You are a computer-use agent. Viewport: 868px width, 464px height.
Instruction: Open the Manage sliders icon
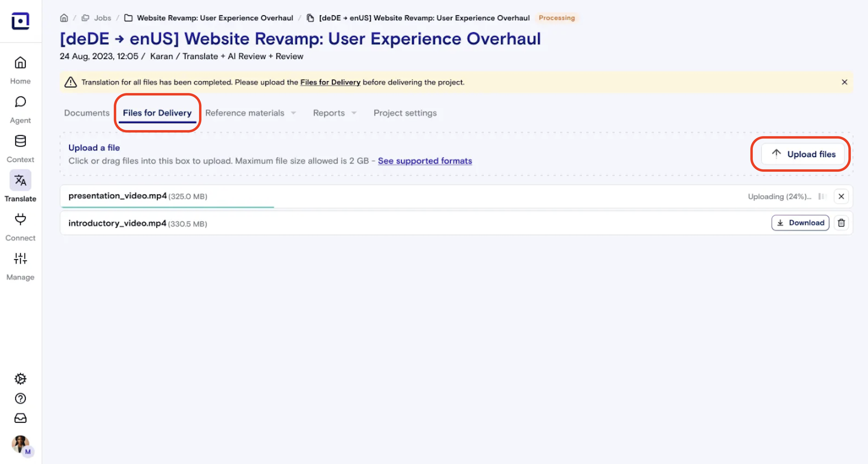[20, 259]
